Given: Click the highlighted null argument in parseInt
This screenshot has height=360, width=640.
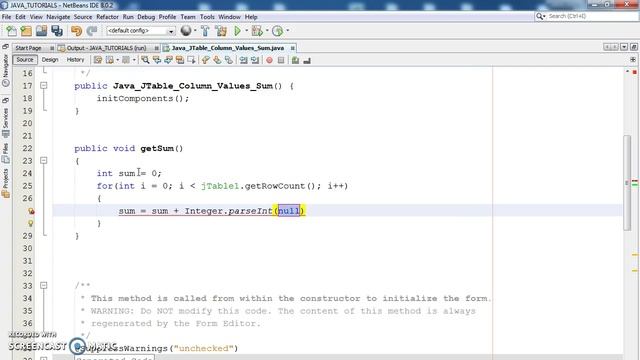Looking at the screenshot, I should pos(289,211).
